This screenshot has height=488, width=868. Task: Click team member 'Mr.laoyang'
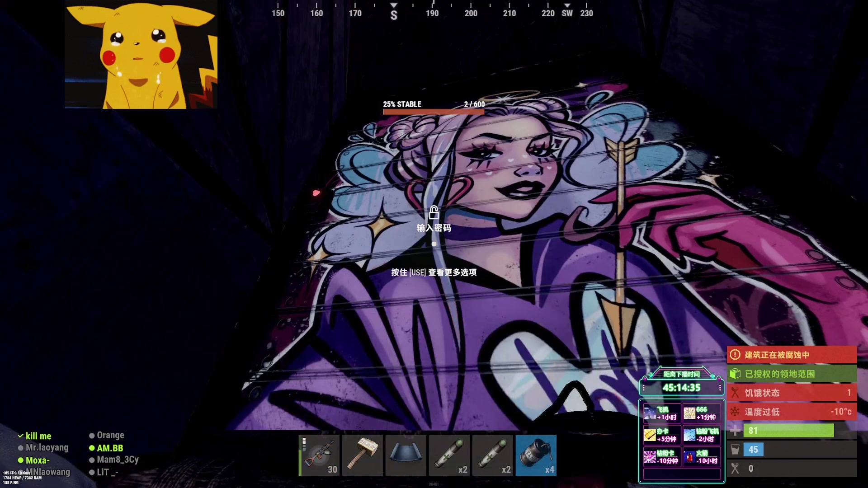point(47,447)
